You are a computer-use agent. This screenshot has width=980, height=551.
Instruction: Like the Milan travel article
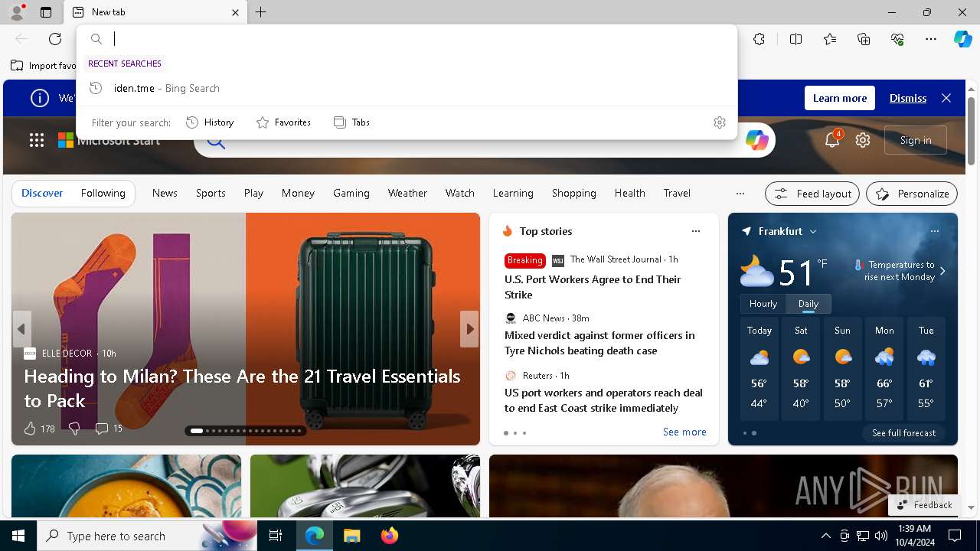(39, 429)
